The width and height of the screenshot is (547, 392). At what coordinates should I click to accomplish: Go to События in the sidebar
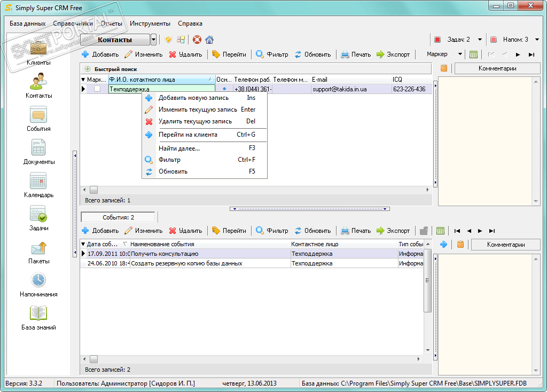click(x=38, y=119)
